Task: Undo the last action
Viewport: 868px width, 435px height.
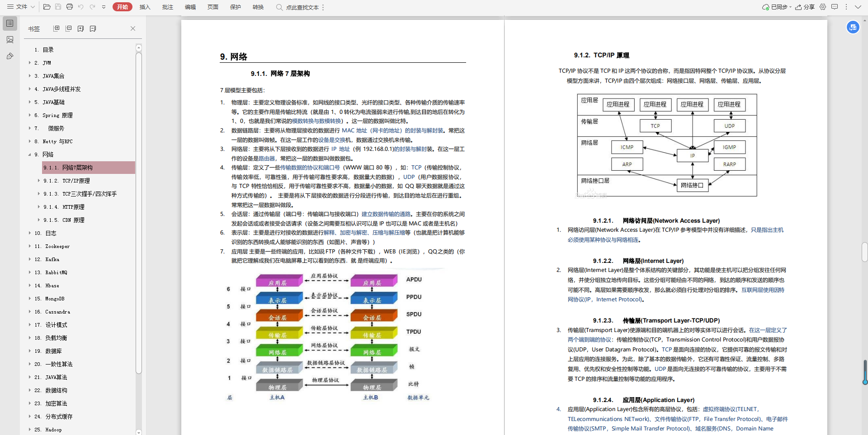Action: (81, 7)
